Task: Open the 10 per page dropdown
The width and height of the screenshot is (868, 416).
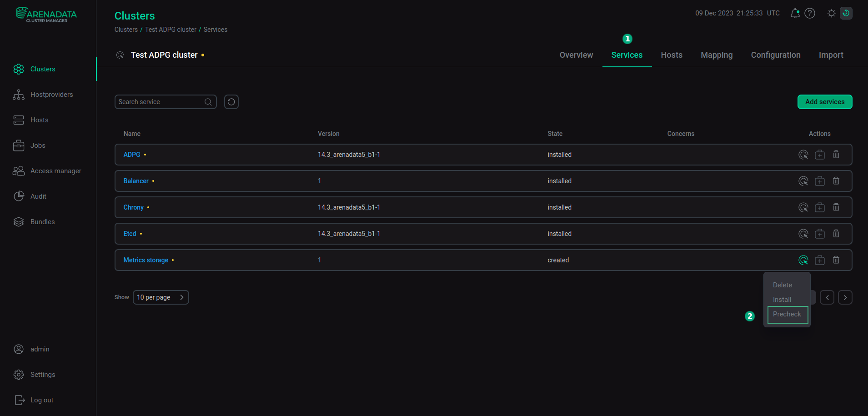Action: [161, 297]
